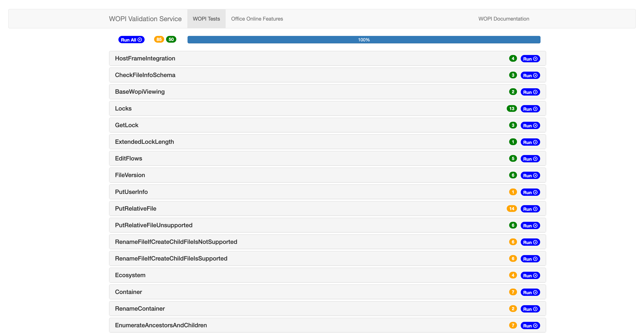644x334 pixels.
Task: Click the orange 85 count badge
Action: (x=159, y=39)
